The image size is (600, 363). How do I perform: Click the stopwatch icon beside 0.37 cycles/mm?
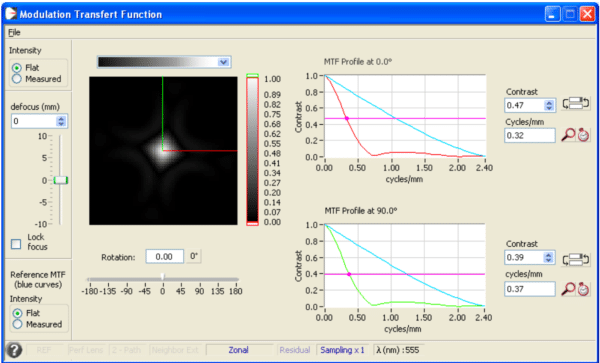coord(583,290)
